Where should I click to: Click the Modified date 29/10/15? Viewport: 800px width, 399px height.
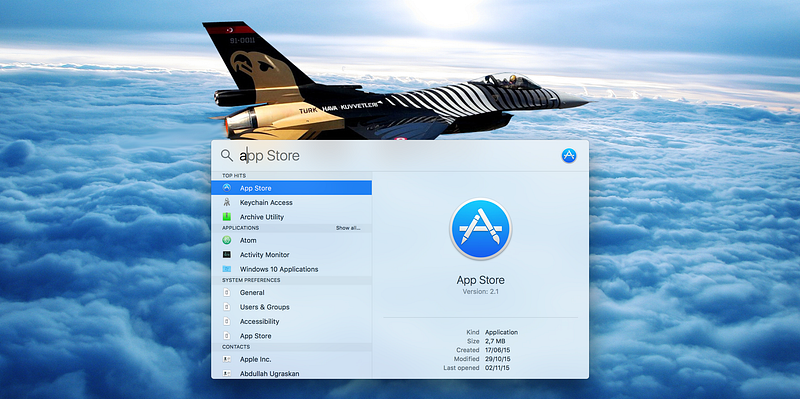[497, 359]
